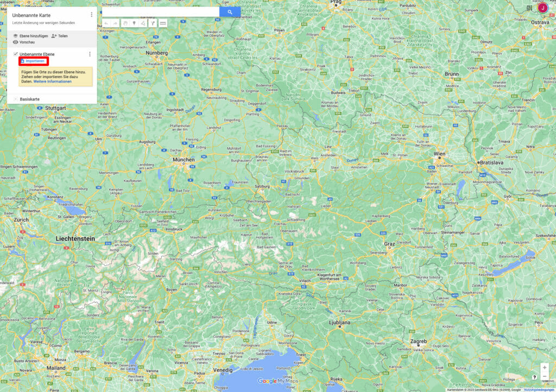
Task: Select the hand pan tool
Action: tap(124, 23)
